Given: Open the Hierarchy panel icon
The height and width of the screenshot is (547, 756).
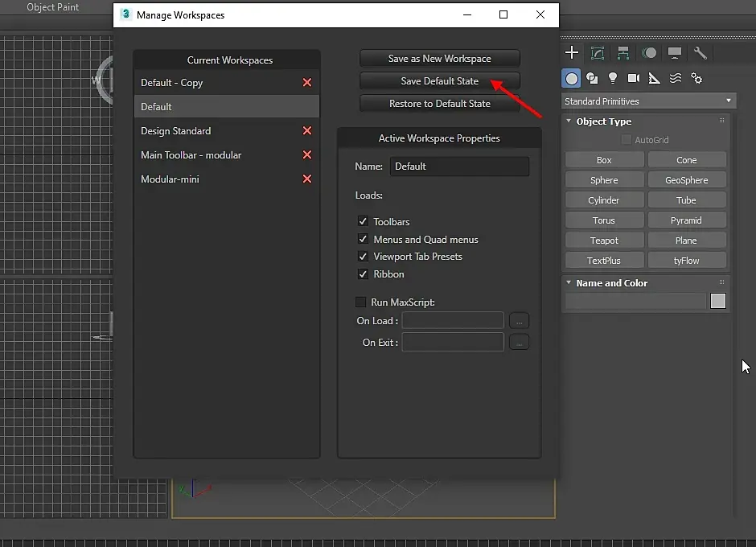Looking at the screenshot, I should [623, 53].
